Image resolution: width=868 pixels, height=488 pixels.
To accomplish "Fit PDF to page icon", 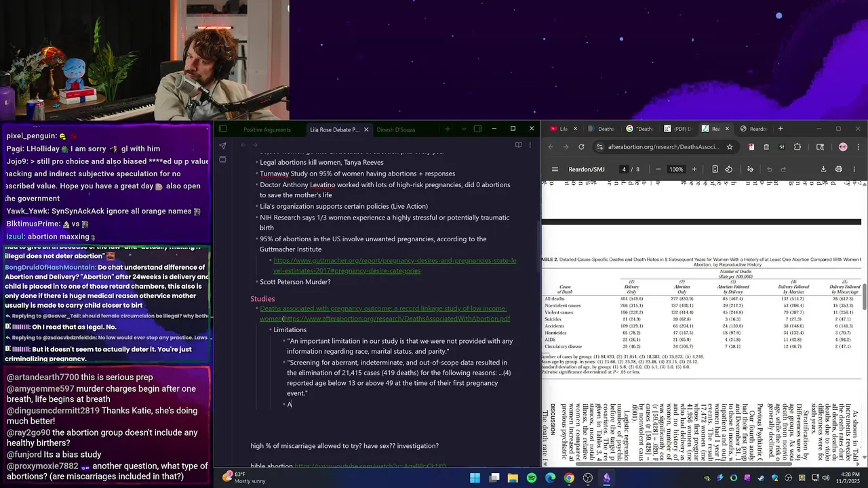I will click(715, 169).
